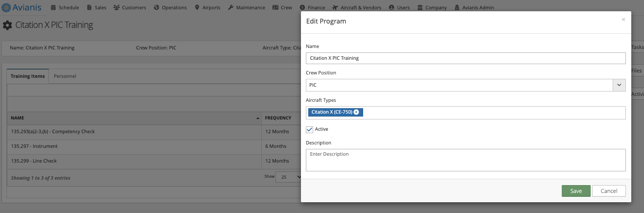Switch to the Personnel tab
644x213 pixels.
click(x=65, y=76)
